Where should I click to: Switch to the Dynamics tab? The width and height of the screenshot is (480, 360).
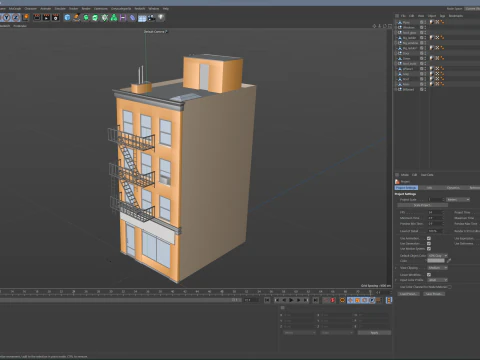tap(453, 188)
